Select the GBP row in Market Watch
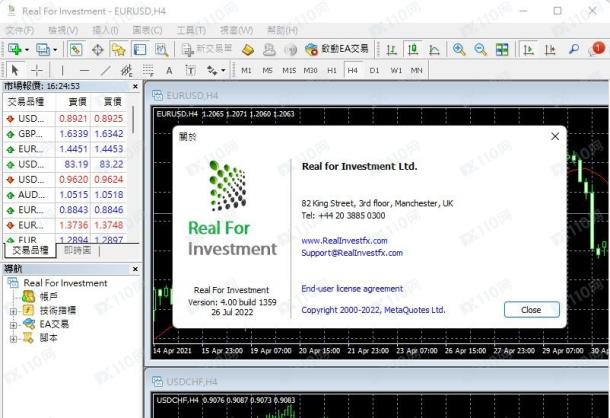610x418 pixels. click(x=66, y=134)
